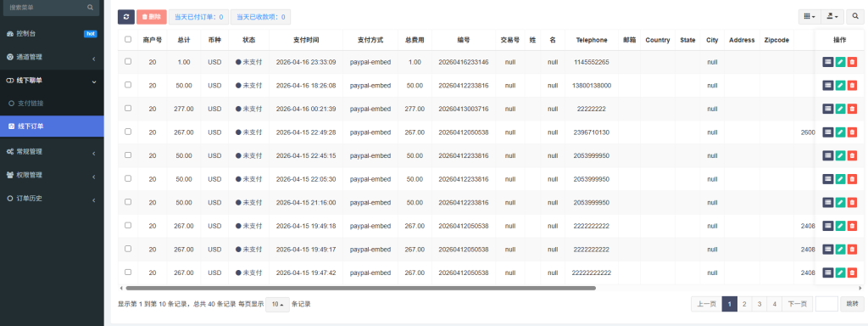Edit the order with phone 2396710130
Screen dimensions: 868x326
pyautogui.click(x=840, y=132)
